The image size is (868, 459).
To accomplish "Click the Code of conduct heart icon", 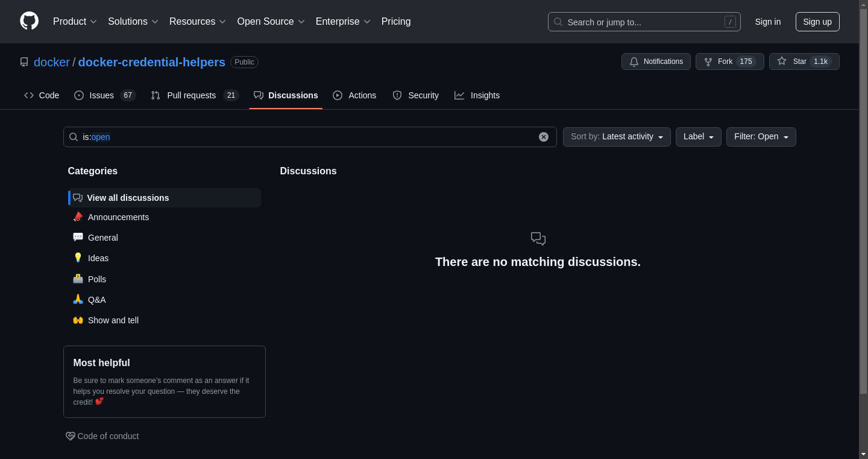I will coord(71,436).
